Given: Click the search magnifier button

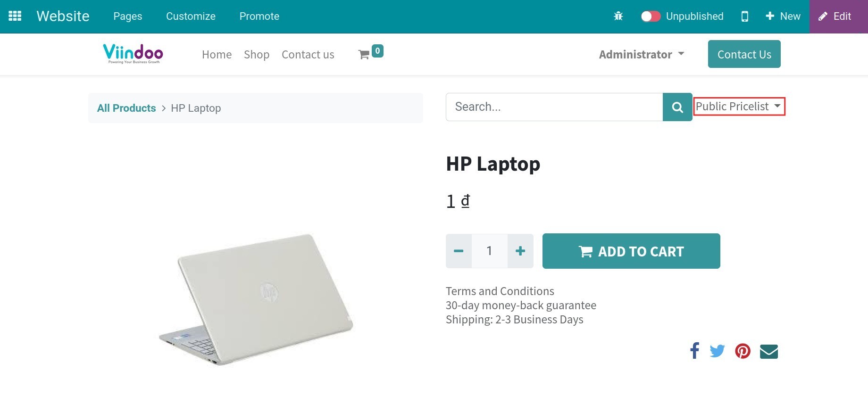Looking at the screenshot, I should tap(677, 107).
